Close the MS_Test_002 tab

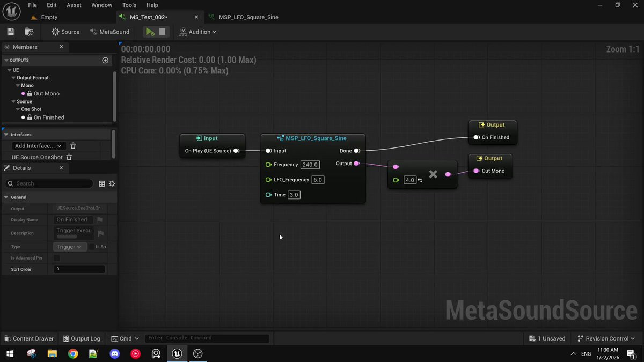tap(196, 17)
